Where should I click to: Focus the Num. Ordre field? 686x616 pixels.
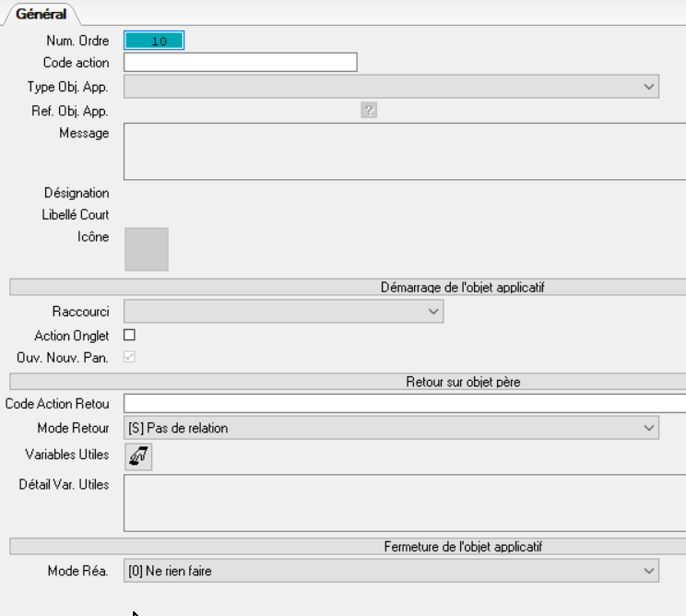pyautogui.click(x=154, y=41)
